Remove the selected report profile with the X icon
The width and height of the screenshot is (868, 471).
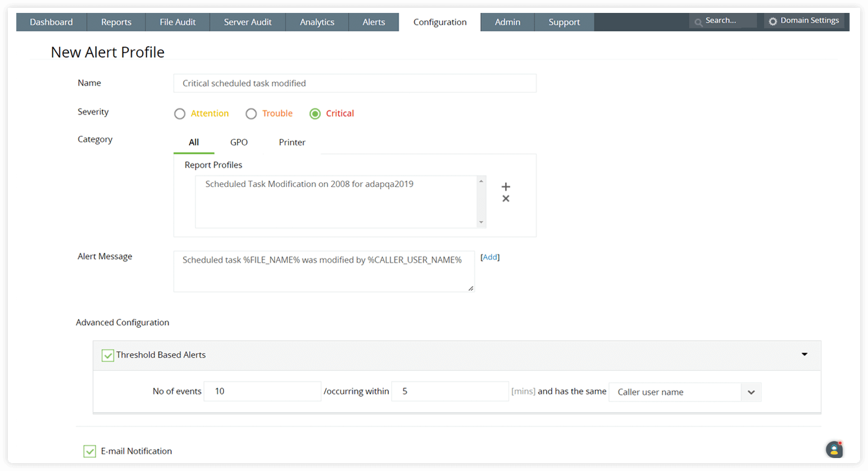pos(506,198)
